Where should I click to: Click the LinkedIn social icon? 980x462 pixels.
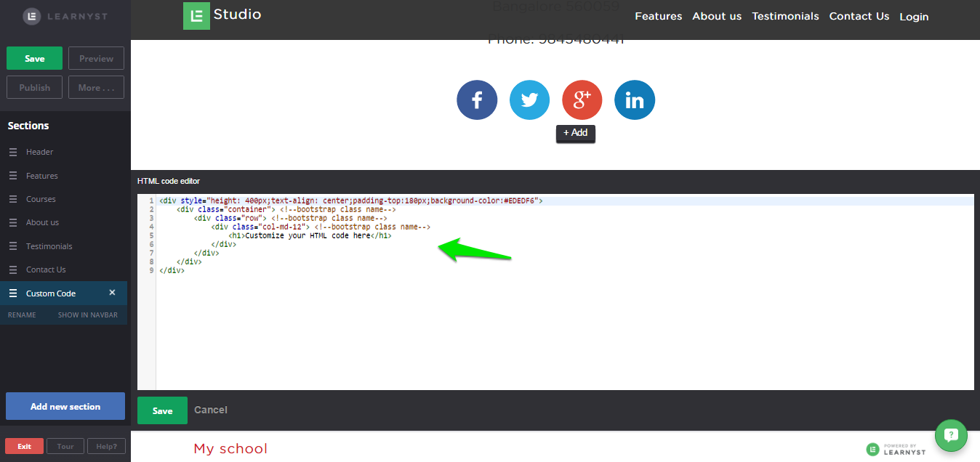pyautogui.click(x=635, y=100)
